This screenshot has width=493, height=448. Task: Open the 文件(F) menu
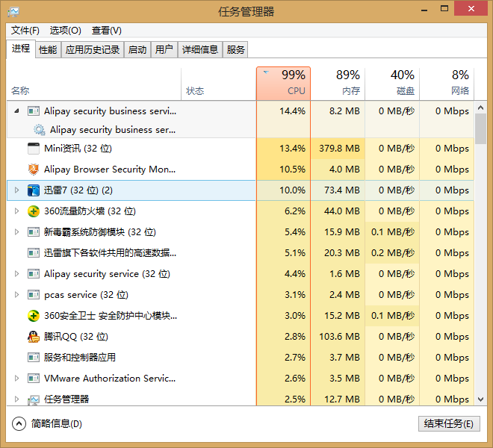pos(25,31)
